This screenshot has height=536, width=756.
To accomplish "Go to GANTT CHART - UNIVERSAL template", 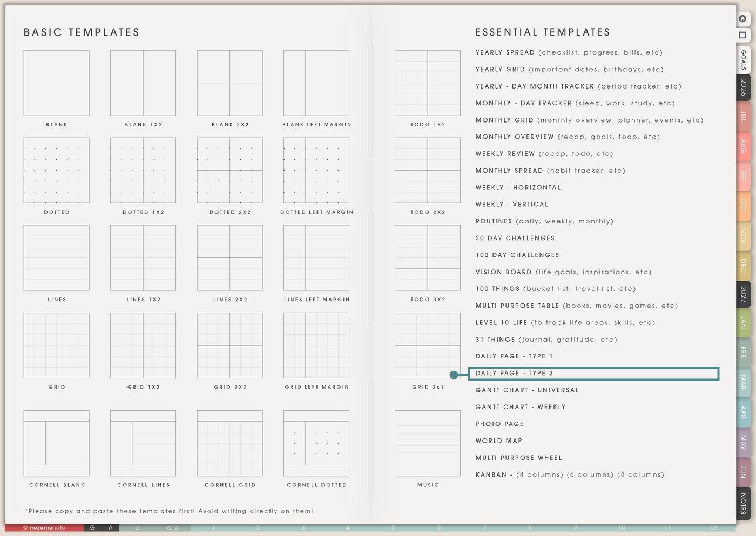I will pos(527,390).
